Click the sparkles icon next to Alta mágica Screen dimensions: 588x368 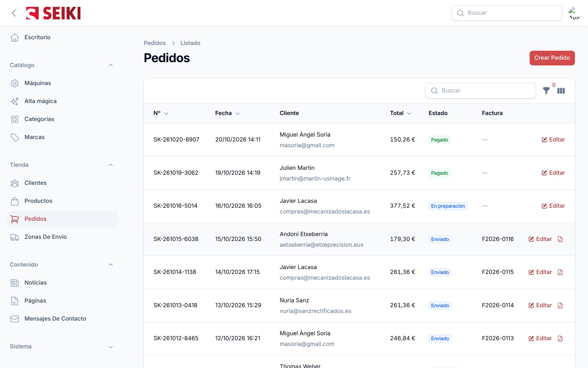(15, 101)
